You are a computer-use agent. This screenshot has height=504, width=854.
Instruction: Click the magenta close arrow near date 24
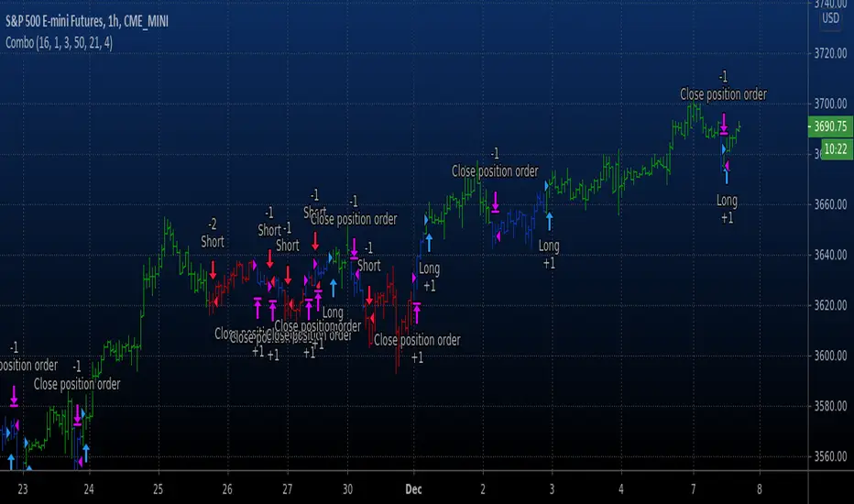pyautogui.click(x=77, y=415)
